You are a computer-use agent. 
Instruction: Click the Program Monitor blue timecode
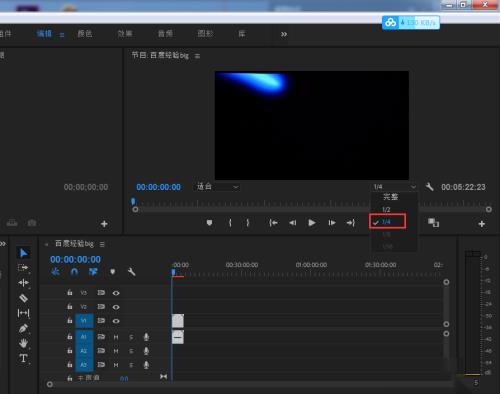tap(159, 187)
